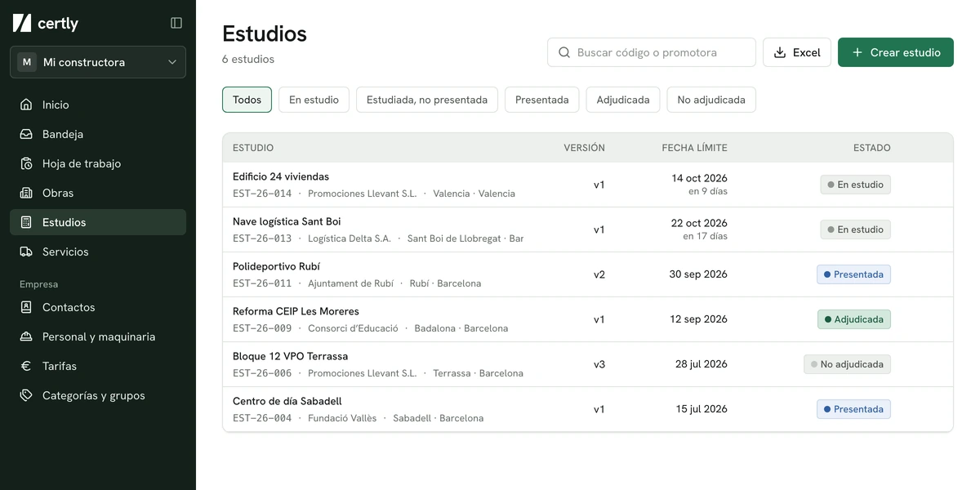Click the VERSIÓN column header
The image size is (980, 490).
pyautogui.click(x=584, y=148)
